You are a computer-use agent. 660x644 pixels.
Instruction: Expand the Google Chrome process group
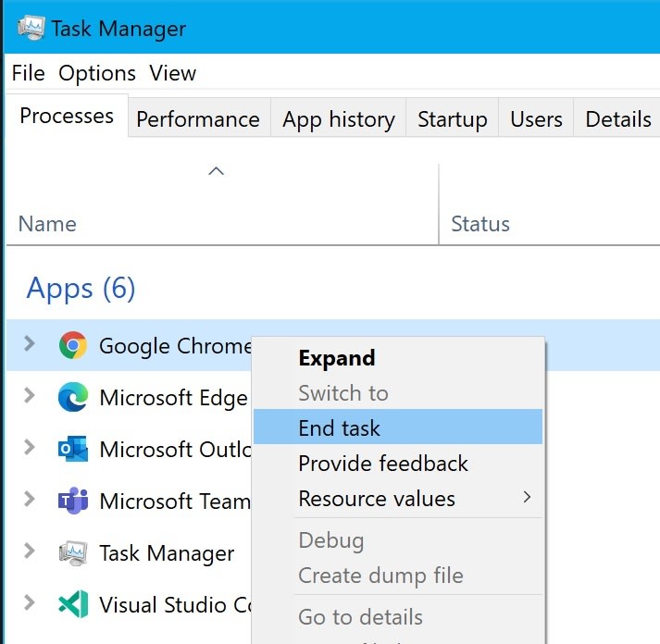pyautogui.click(x=29, y=343)
